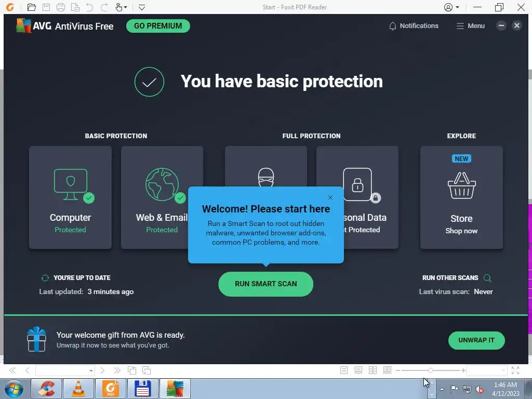The height and width of the screenshot is (399, 532).
Task: Open Foxit PDF taskbar icon
Action: click(111, 389)
